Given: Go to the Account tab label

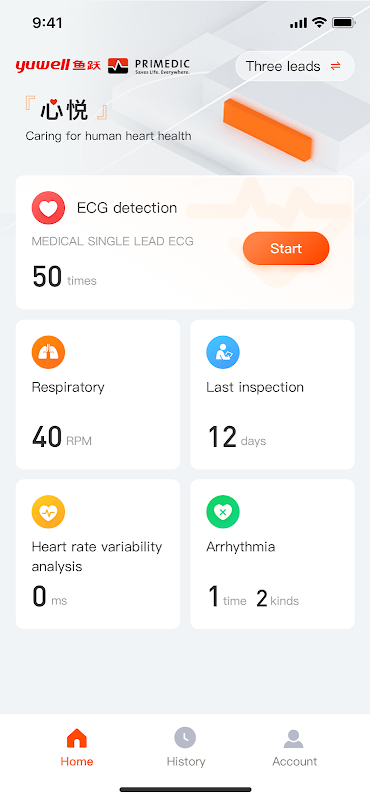Looking at the screenshot, I should point(294,761).
